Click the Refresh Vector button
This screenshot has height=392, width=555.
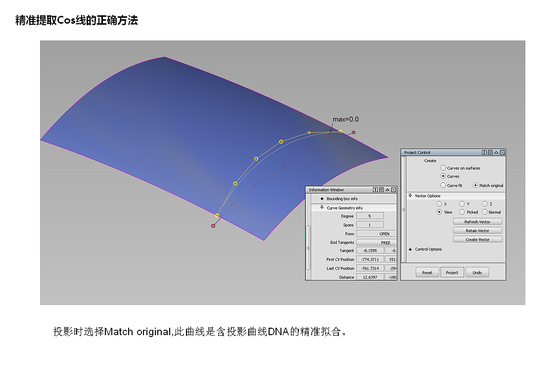tap(477, 222)
